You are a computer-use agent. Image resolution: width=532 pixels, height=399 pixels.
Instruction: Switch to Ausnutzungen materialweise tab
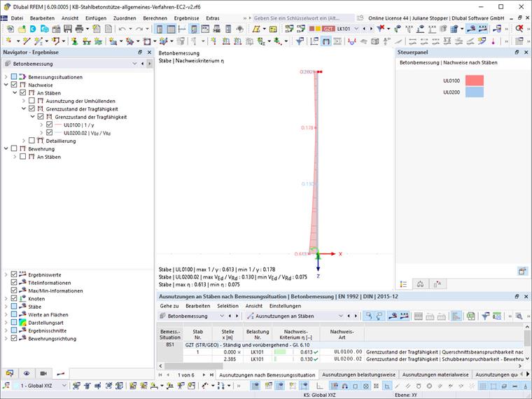(x=435, y=374)
